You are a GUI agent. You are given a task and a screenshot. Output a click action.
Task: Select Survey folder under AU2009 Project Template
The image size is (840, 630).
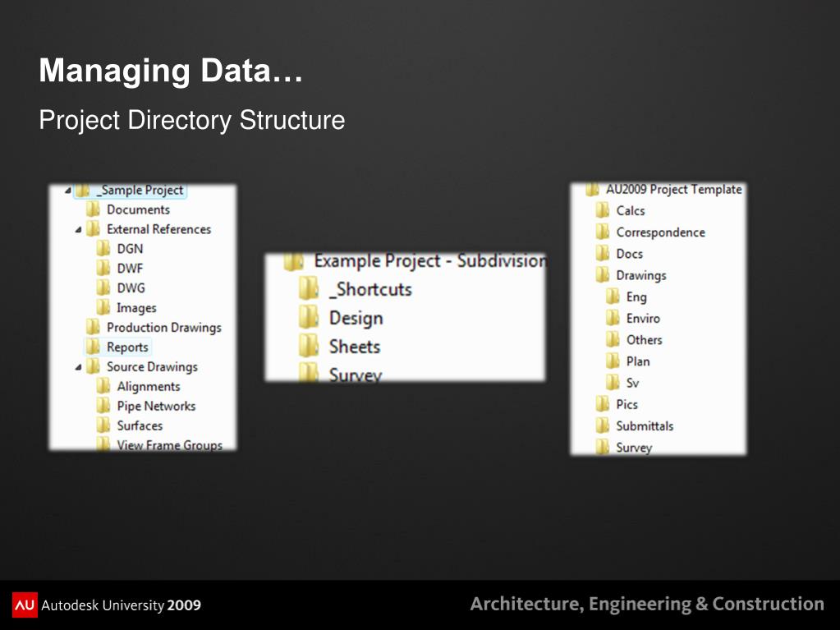(634, 448)
